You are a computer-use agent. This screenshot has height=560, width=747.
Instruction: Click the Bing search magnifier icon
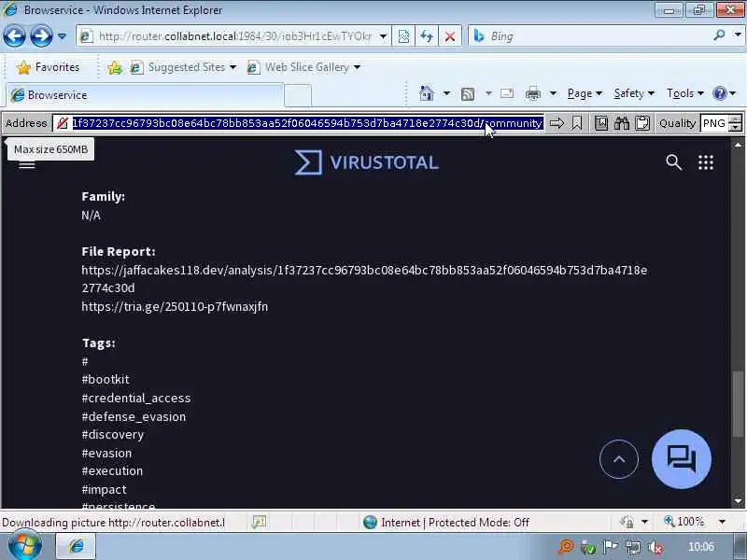pos(719,35)
